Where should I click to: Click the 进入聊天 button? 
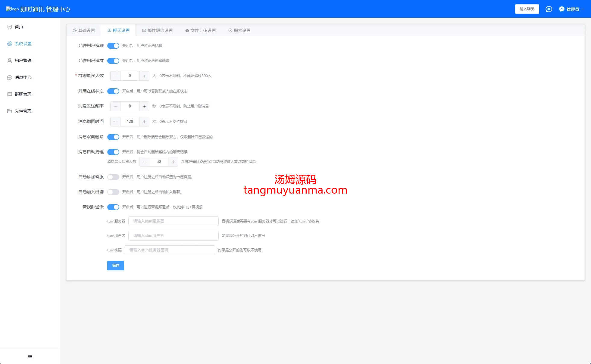coord(527,9)
